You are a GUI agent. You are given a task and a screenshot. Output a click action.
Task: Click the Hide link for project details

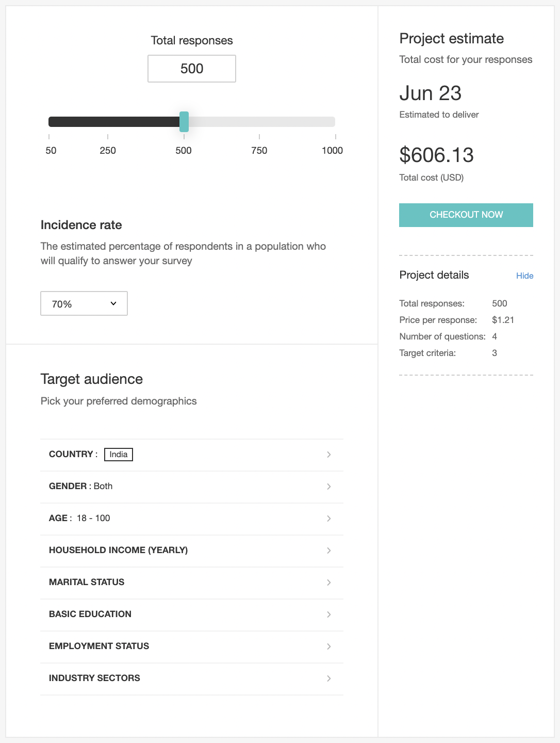pyautogui.click(x=524, y=276)
